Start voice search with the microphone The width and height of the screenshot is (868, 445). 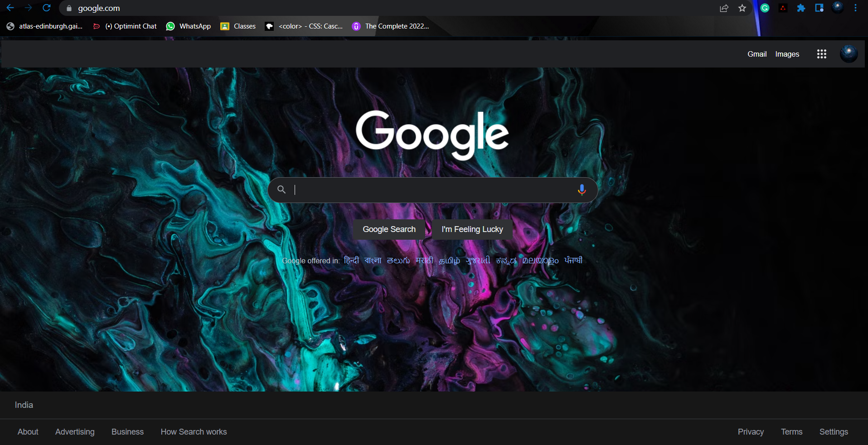click(582, 190)
